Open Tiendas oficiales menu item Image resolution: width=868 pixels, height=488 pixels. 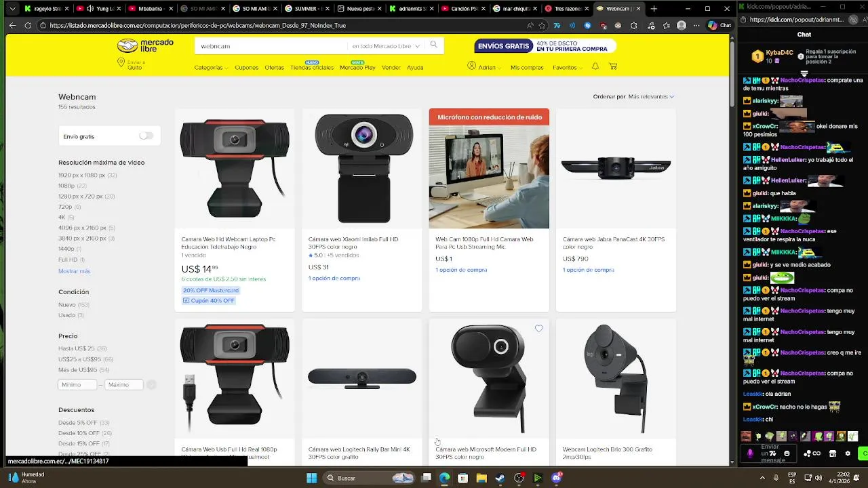[x=312, y=68]
